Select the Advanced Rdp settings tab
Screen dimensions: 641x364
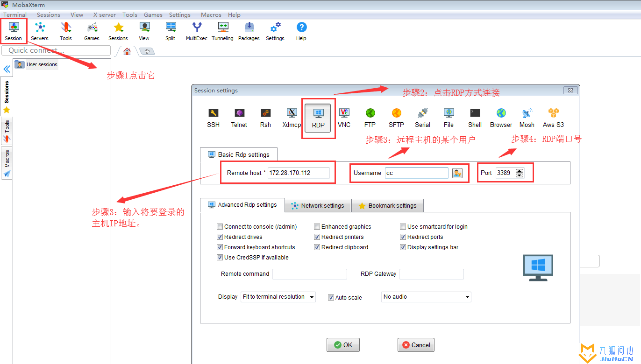click(x=242, y=205)
